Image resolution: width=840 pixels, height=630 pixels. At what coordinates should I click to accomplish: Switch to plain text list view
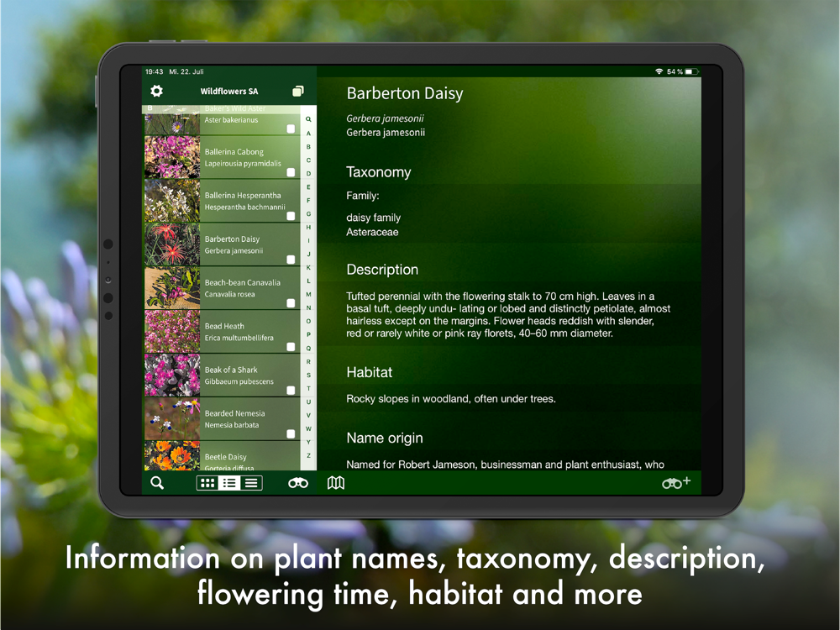click(x=251, y=483)
